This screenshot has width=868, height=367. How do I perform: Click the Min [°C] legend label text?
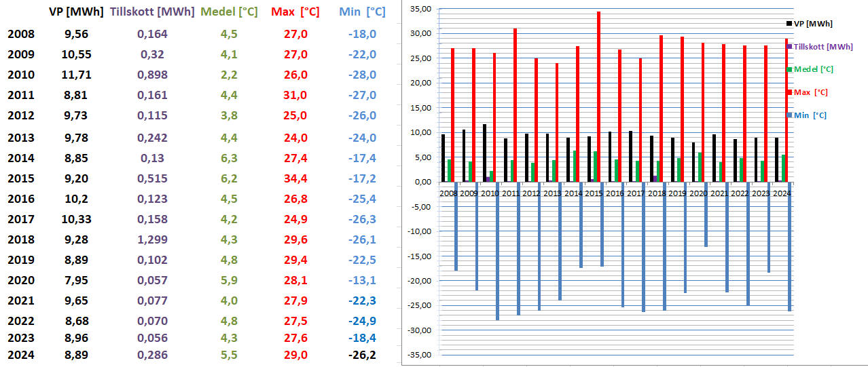tap(810, 115)
